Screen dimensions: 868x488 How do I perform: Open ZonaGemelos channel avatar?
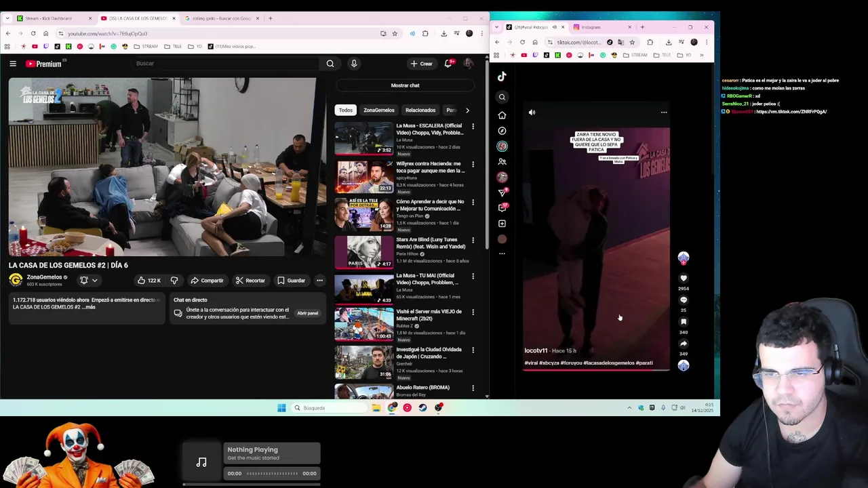click(16, 280)
